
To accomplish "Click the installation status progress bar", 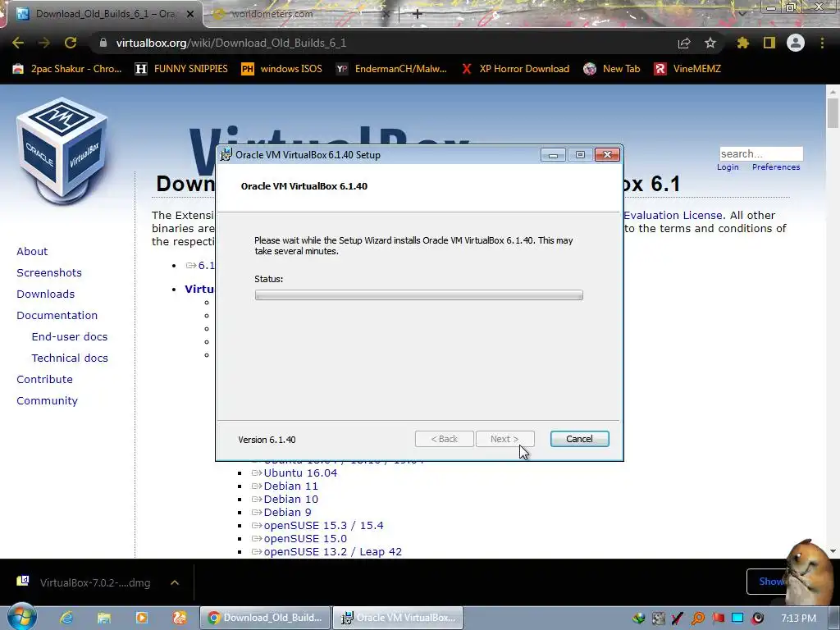I will click(x=419, y=295).
